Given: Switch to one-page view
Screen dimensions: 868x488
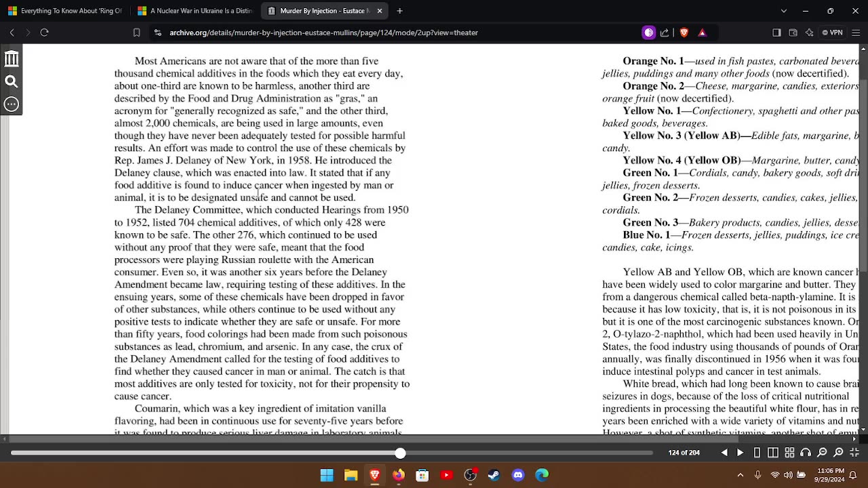Looking at the screenshot, I should coord(757,453).
